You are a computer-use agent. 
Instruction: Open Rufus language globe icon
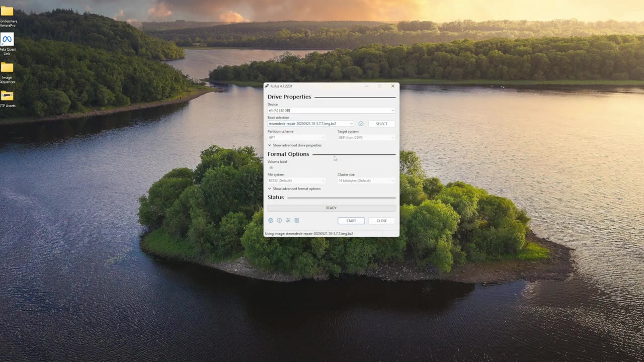[271, 220]
